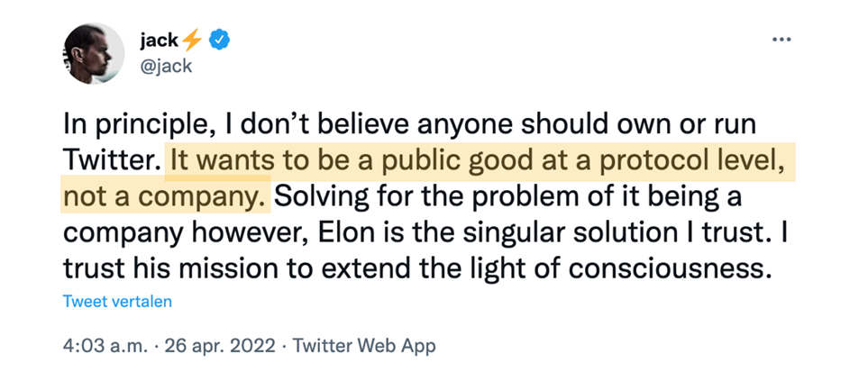The height and width of the screenshot is (372, 868).
Task: Click the display name "jack"
Action: [159, 40]
